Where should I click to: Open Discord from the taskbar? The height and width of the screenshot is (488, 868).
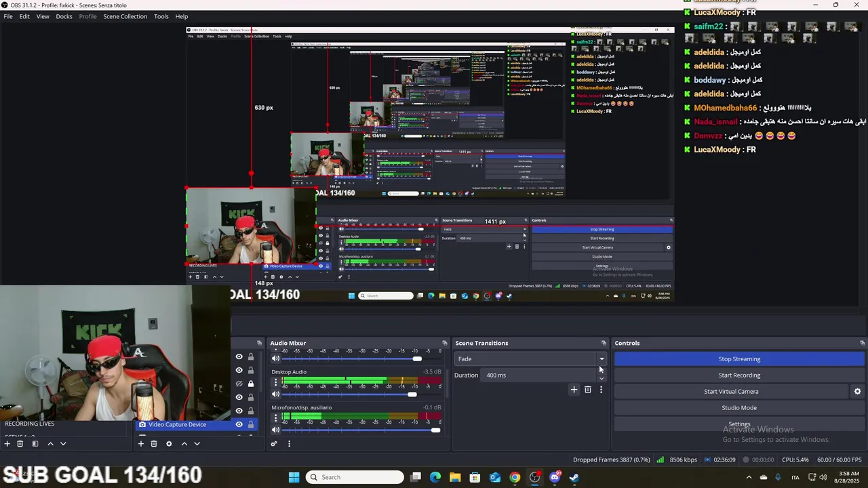[x=555, y=477]
